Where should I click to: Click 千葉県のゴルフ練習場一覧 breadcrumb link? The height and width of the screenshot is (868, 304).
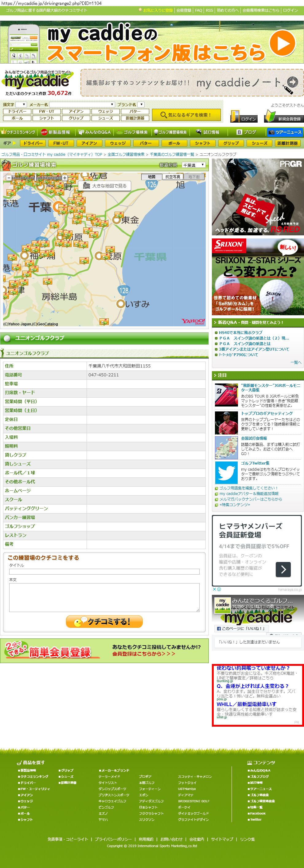click(x=172, y=154)
